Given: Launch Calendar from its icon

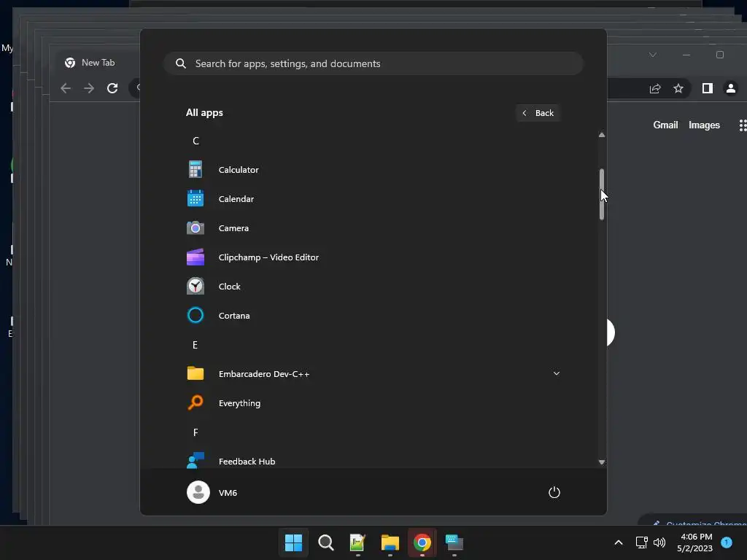Looking at the screenshot, I should point(196,198).
